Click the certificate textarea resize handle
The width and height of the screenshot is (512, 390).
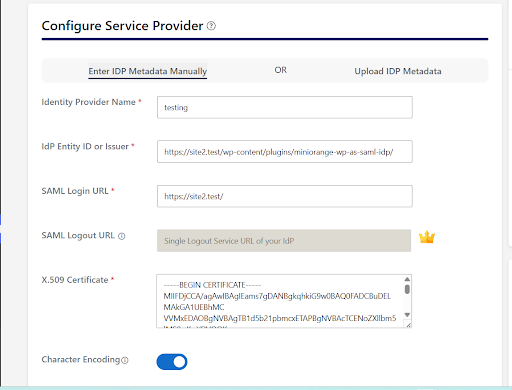(408, 324)
